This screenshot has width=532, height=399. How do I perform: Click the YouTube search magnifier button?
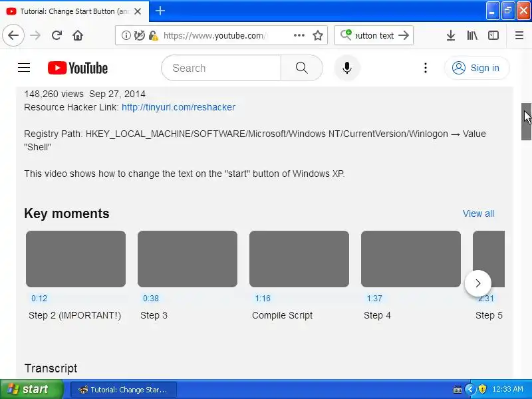point(302,68)
